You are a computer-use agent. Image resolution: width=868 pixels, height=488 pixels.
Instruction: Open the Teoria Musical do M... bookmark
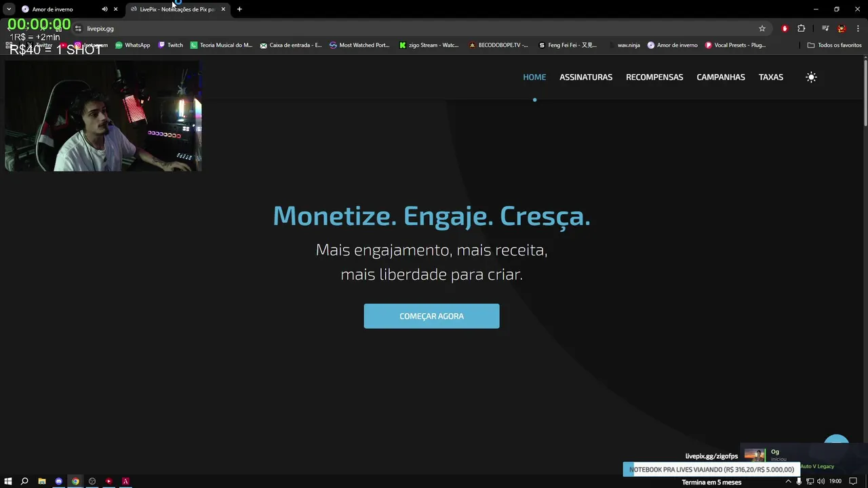(x=222, y=45)
